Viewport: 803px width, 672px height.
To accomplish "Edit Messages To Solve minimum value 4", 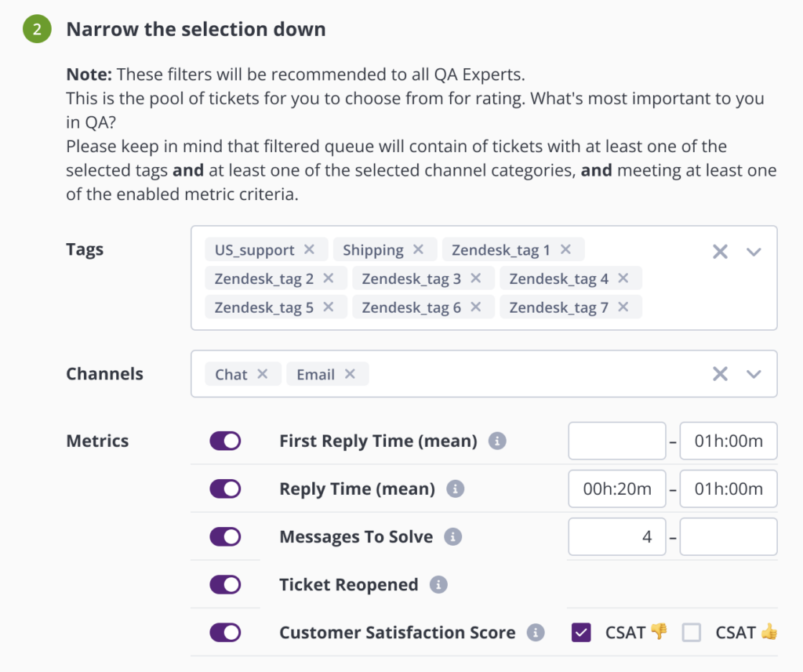I will point(616,537).
